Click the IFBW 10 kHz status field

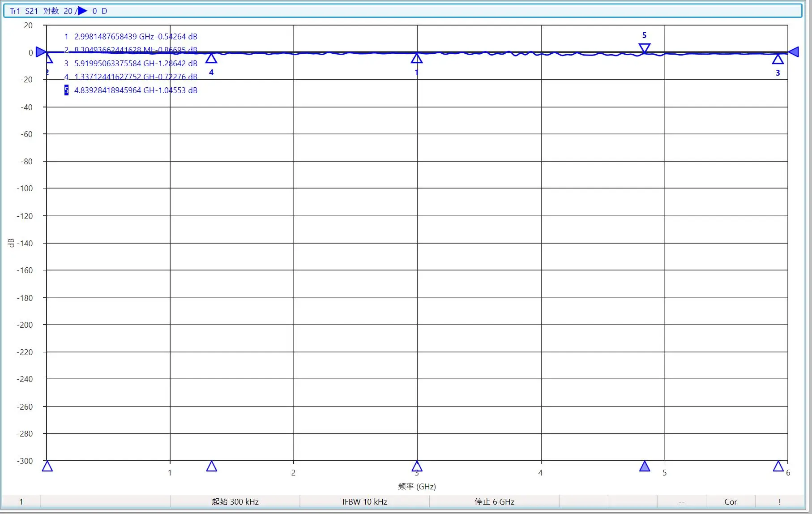[x=365, y=501]
